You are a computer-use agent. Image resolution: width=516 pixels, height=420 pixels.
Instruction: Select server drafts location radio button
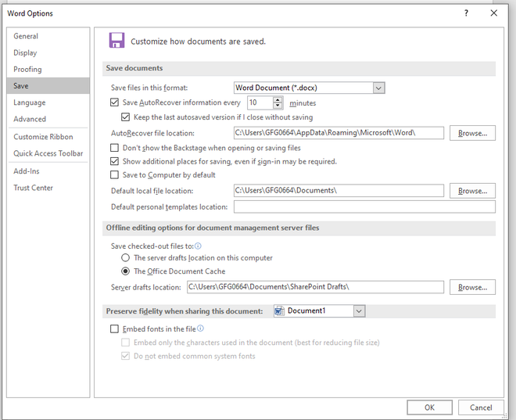(x=125, y=258)
